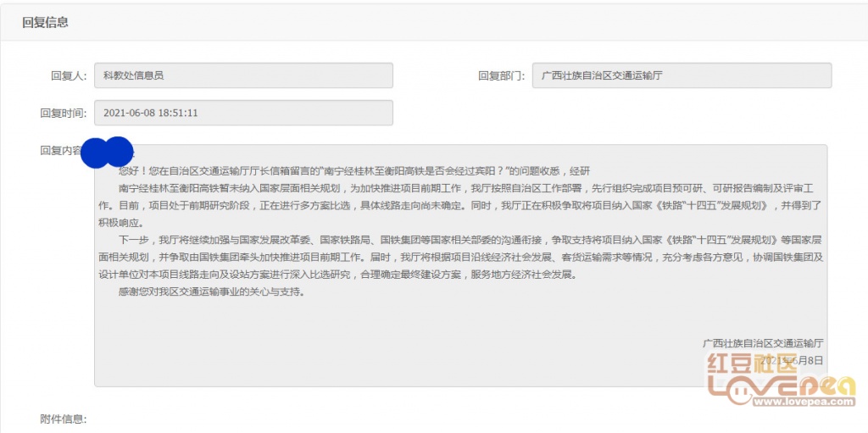Click the 回复内容 label
This screenshot has height=433, width=868.
pyautogui.click(x=59, y=151)
